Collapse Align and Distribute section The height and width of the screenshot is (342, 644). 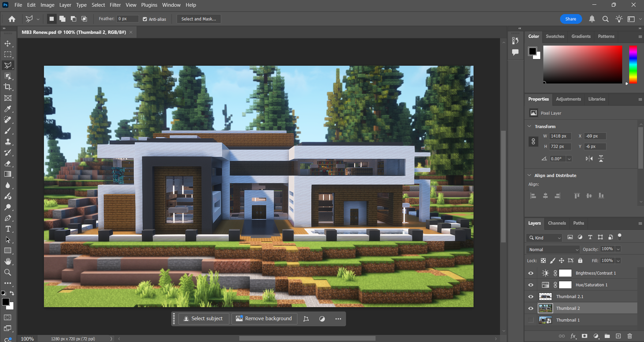click(x=530, y=175)
